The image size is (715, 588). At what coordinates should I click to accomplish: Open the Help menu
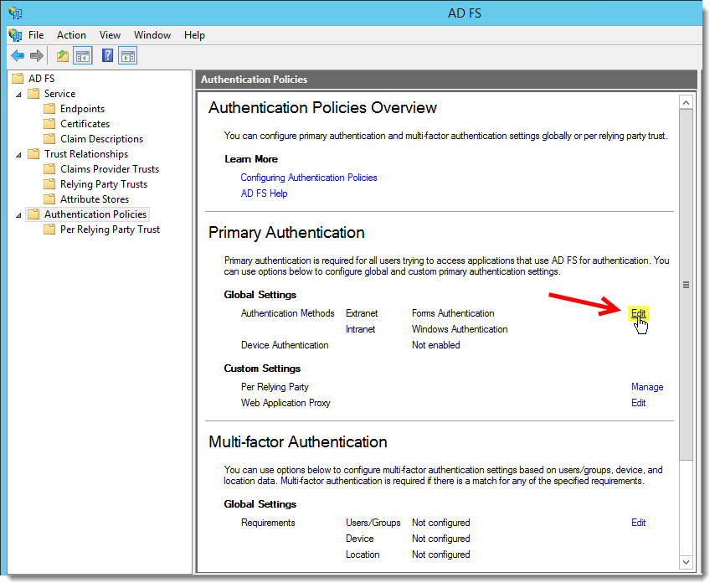pos(194,35)
